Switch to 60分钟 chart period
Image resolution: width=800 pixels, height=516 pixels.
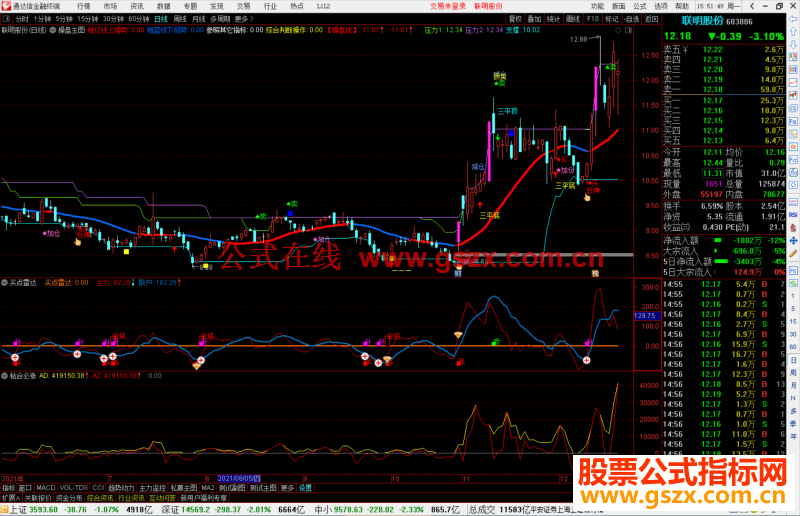click(x=139, y=19)
